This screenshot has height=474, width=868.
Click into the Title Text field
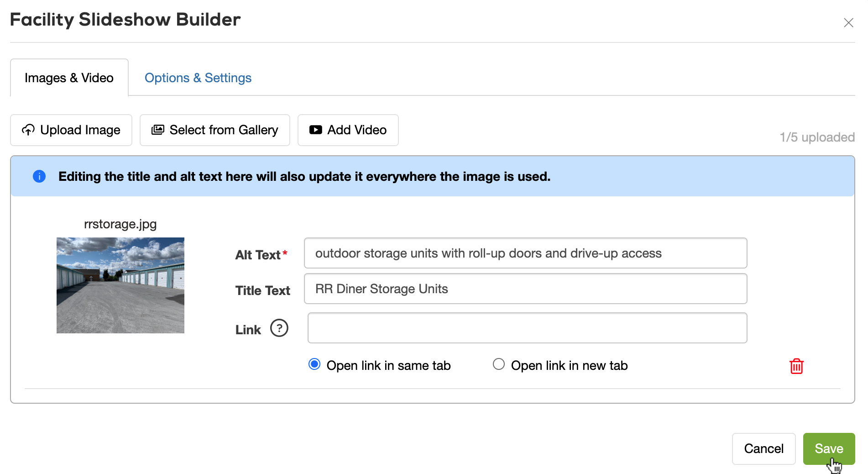525,289
